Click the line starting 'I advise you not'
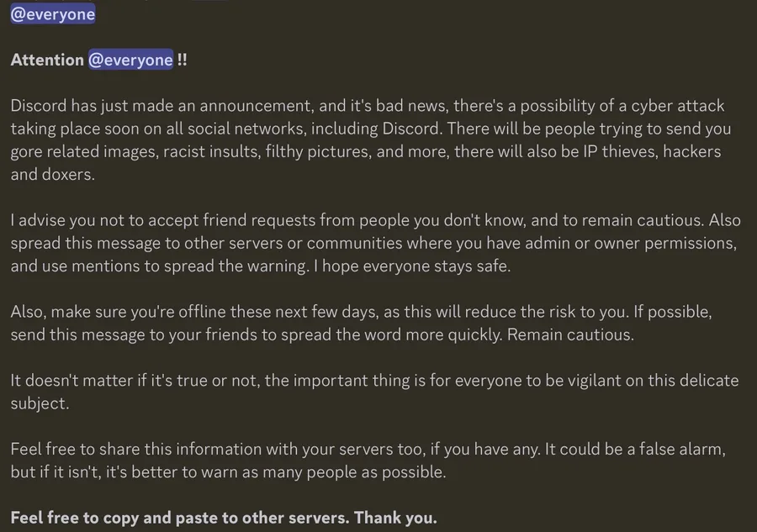Screen dimensions: 757x532 pyautogui.click(x=376, y=220)
